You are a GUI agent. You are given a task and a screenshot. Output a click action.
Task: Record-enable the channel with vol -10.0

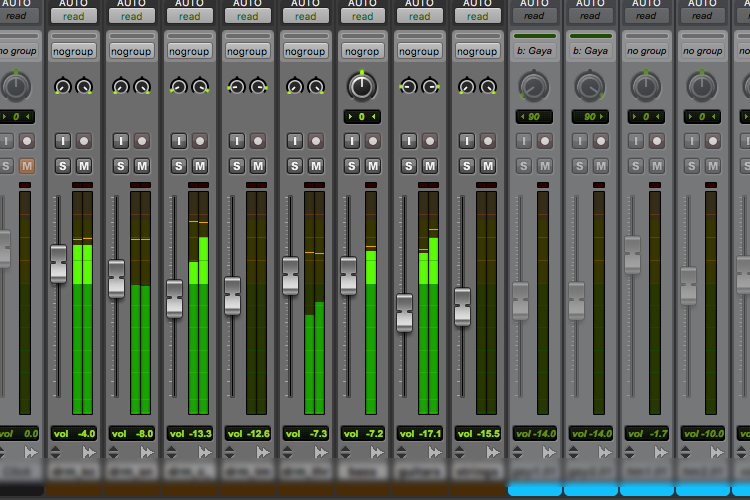coord(713,141)
